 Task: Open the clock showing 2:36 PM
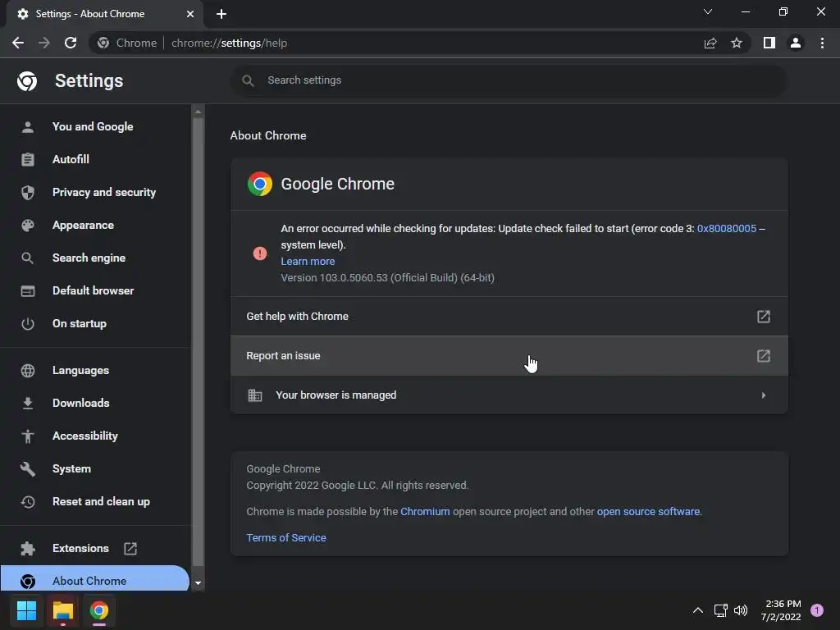[x=781, y=610]
